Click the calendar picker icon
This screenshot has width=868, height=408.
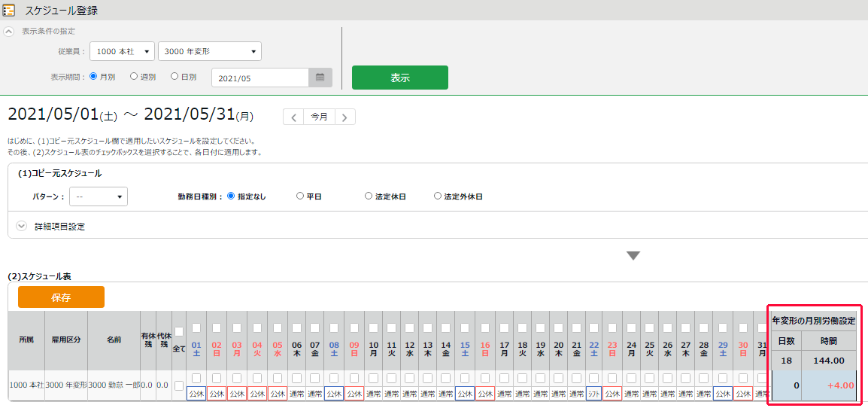click(320, 78)
